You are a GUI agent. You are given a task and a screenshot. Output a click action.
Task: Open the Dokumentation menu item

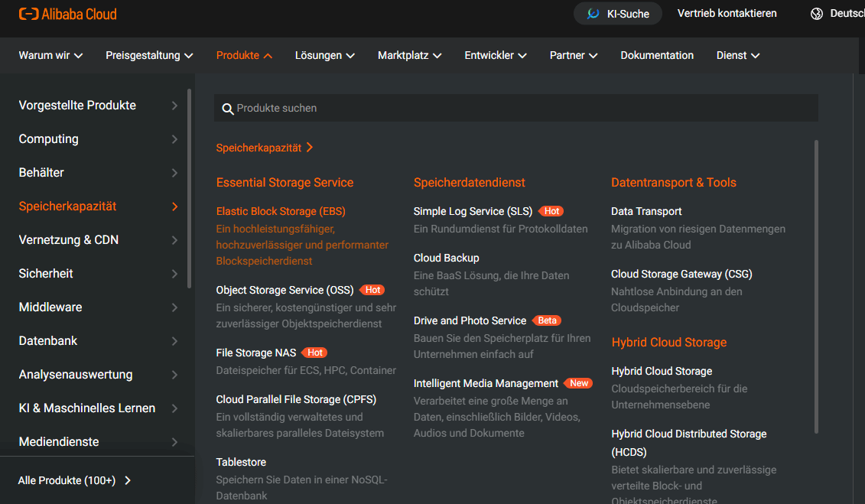tap(657, 55)
